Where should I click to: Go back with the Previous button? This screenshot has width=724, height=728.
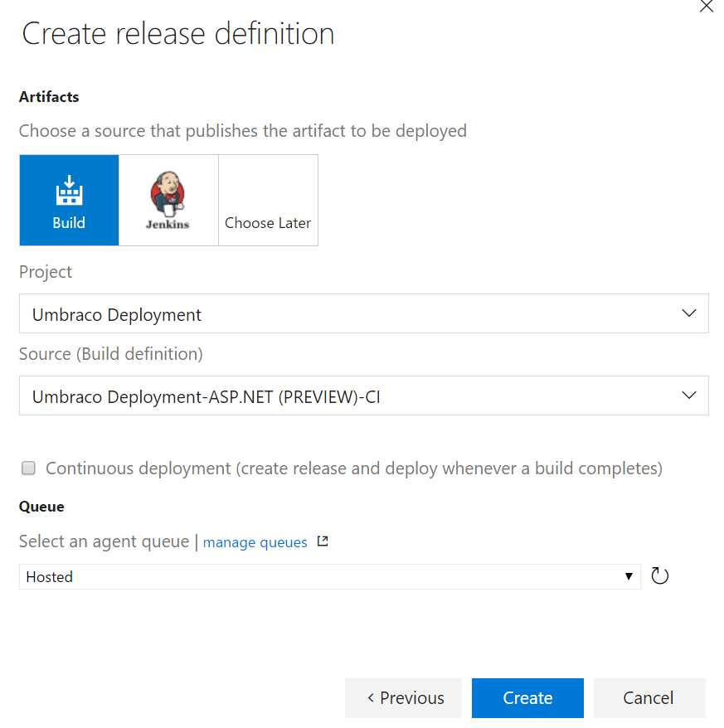pos(403,698)
